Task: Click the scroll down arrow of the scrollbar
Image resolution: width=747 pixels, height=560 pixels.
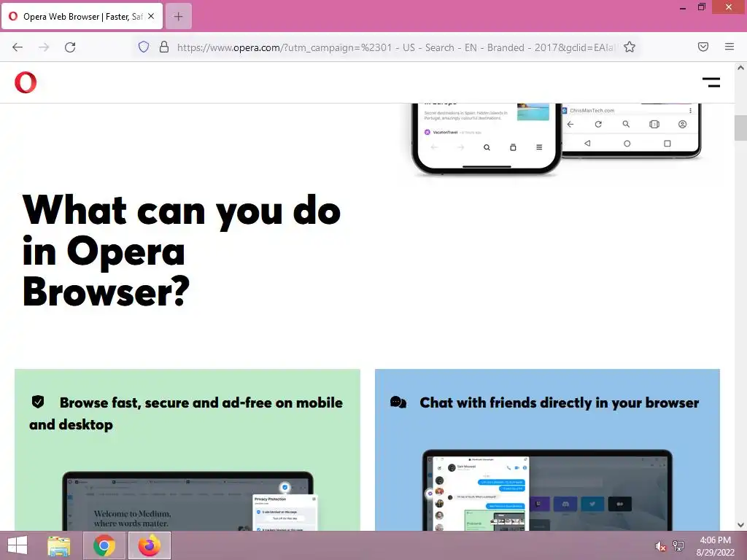Action: (x=740, y=525)
